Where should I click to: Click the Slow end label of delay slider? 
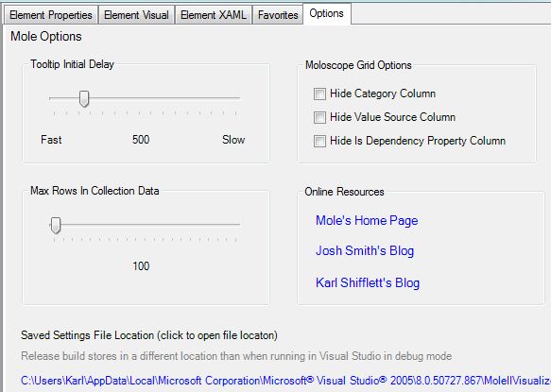(233, 140)
